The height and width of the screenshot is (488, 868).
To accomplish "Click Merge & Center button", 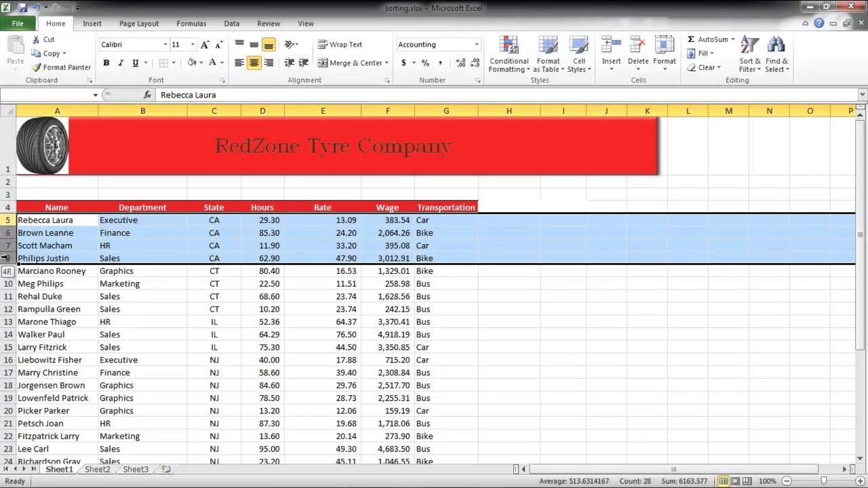I will (x=349, y=63).
